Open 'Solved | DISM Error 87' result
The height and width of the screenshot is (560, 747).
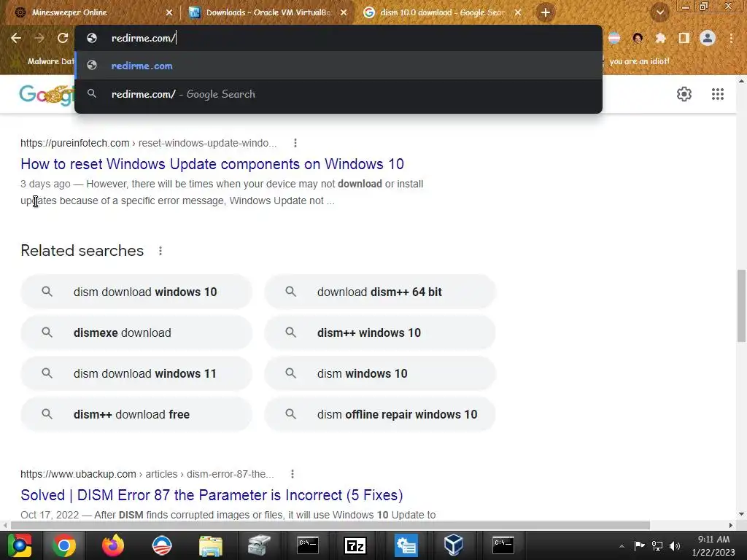(212, 495)
